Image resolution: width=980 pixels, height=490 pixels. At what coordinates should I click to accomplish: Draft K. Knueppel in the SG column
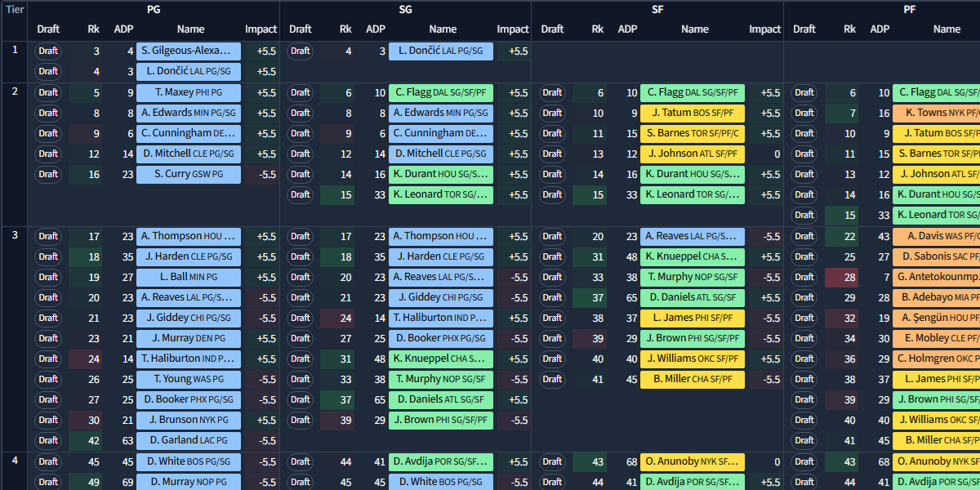(300, 359)
